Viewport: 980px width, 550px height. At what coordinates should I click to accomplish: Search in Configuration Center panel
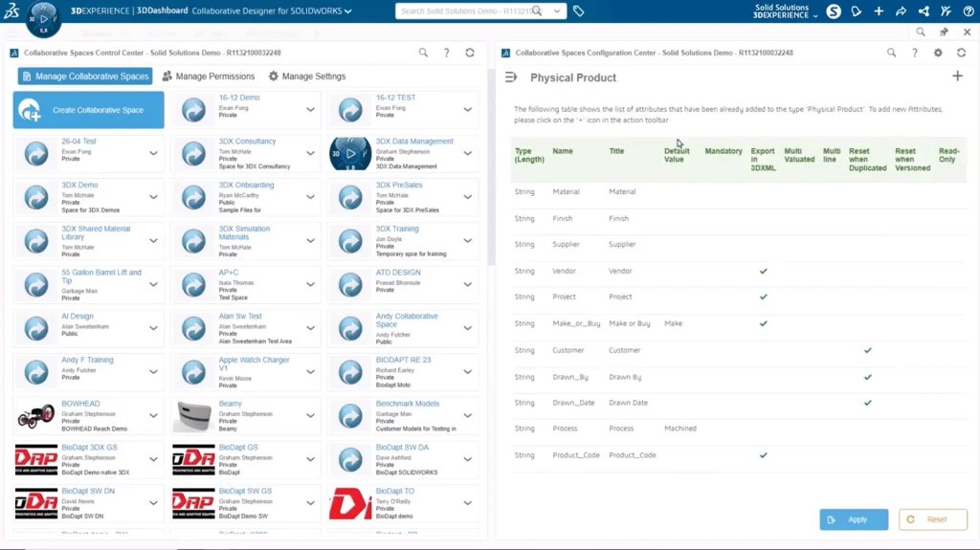click(891, 54)
